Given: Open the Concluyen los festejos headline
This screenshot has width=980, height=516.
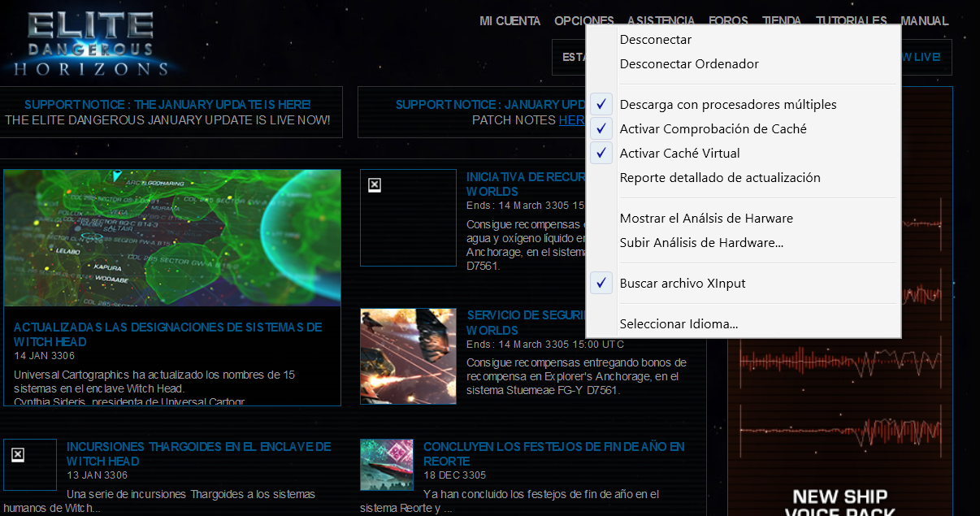Looking at the screenshot, I should pos(554,453).
